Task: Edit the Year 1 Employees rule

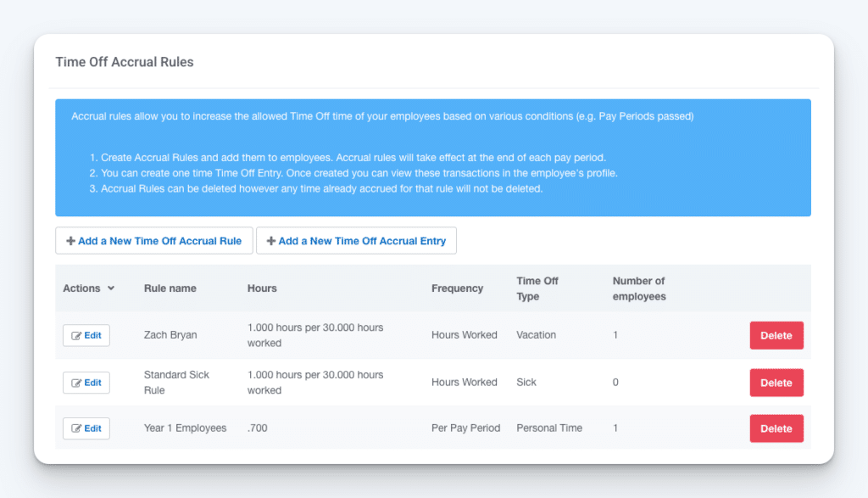Action: click(x=86, y=428)
